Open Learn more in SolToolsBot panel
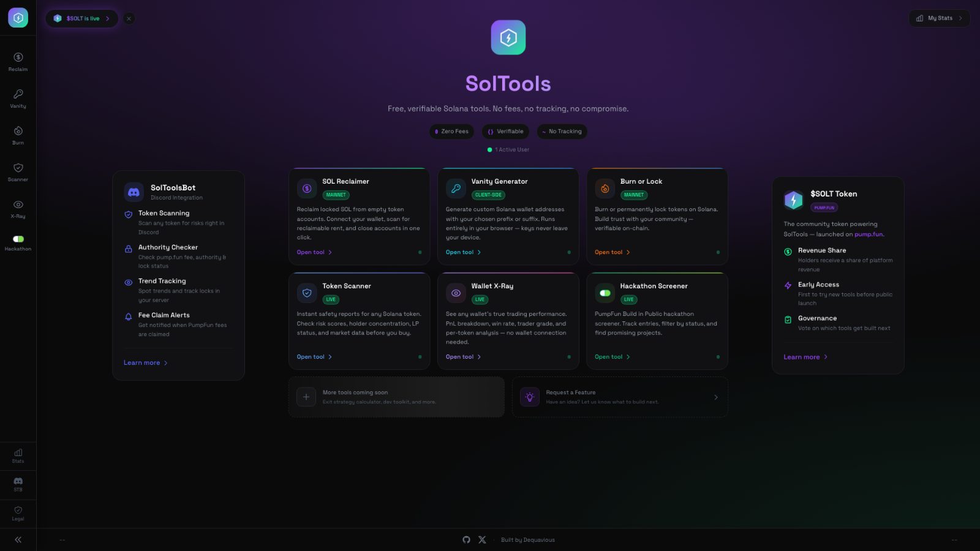 click(146, 363)
